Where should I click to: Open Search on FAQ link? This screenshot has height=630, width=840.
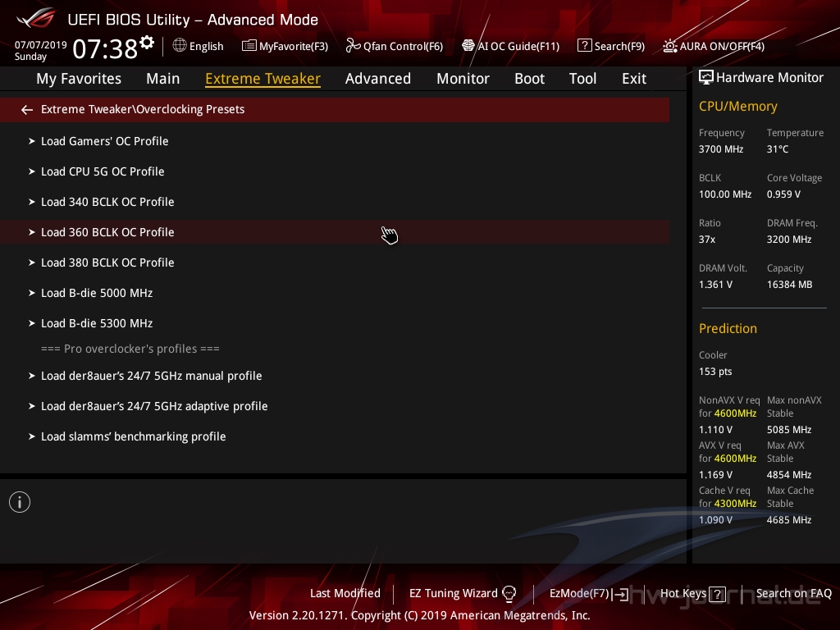point(794,594)
